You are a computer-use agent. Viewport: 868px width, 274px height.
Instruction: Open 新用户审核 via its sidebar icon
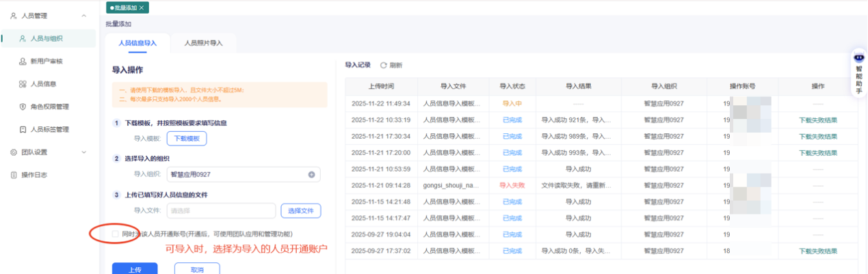click(x=23, y=61)
